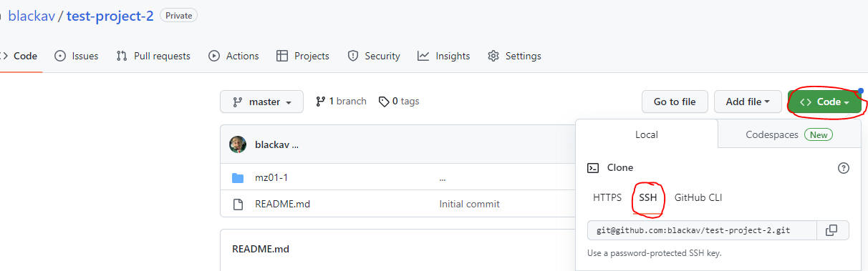Click the Clone section heading

tap(620, 167)
